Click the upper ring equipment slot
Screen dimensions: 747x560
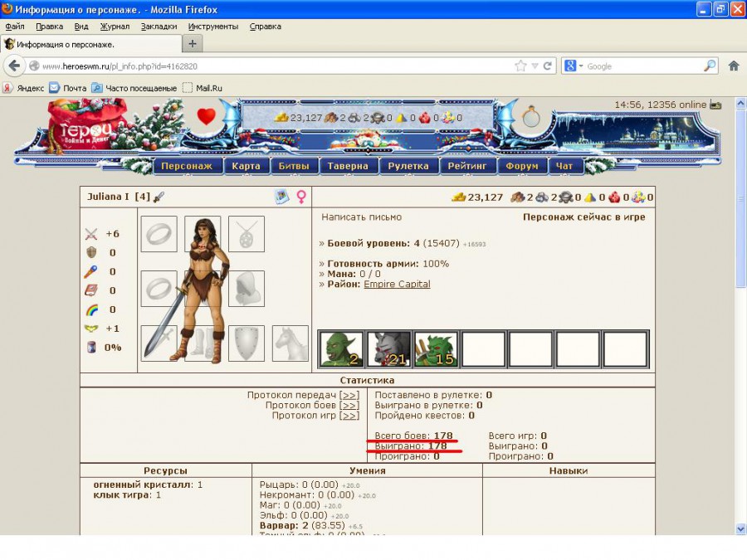[x=159, y=234]
